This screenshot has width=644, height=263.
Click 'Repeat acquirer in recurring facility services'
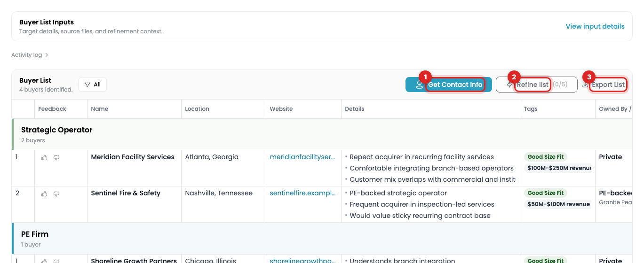click(422, 157)
